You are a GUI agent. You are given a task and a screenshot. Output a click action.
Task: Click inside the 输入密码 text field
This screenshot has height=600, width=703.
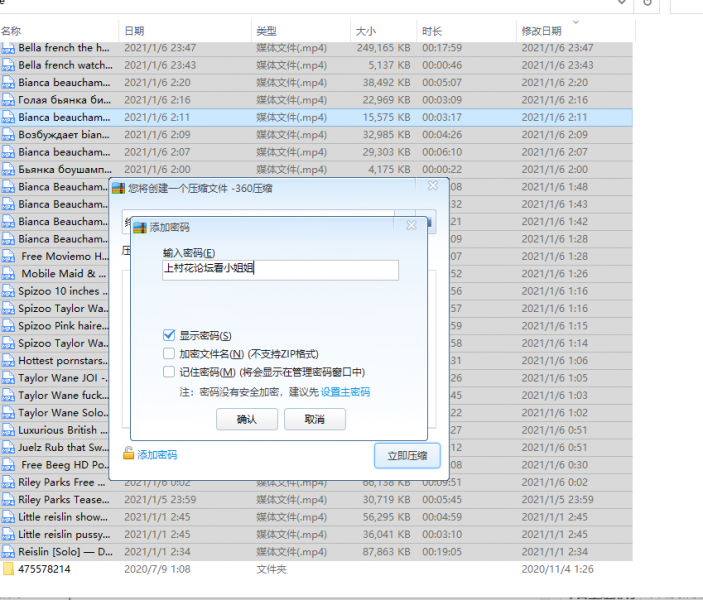(x=280, y=270)
